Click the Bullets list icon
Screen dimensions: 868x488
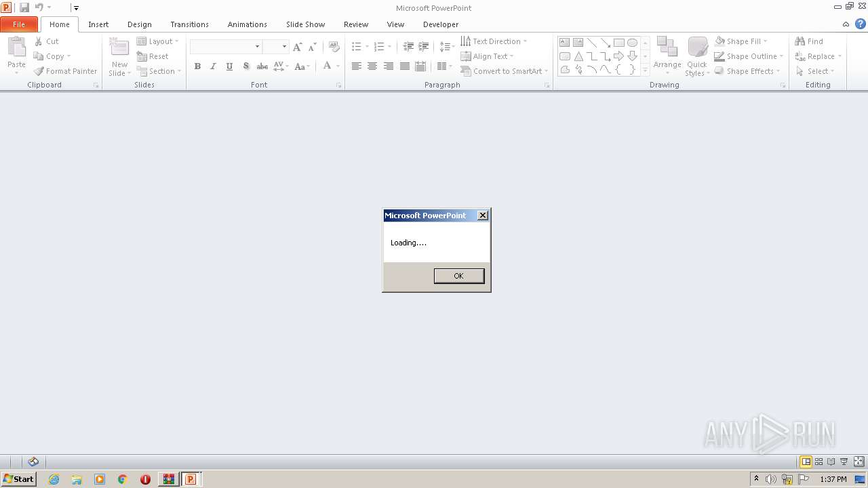pos(357,47)
